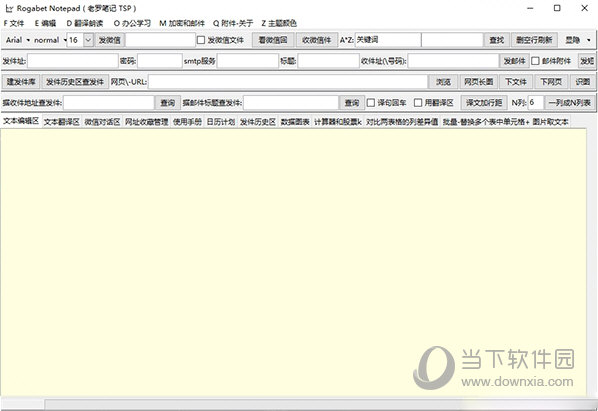Click the 删空行刷新 button
This screenshot has height=411, width=598.
pyautogui.click(x=534, y=40)
